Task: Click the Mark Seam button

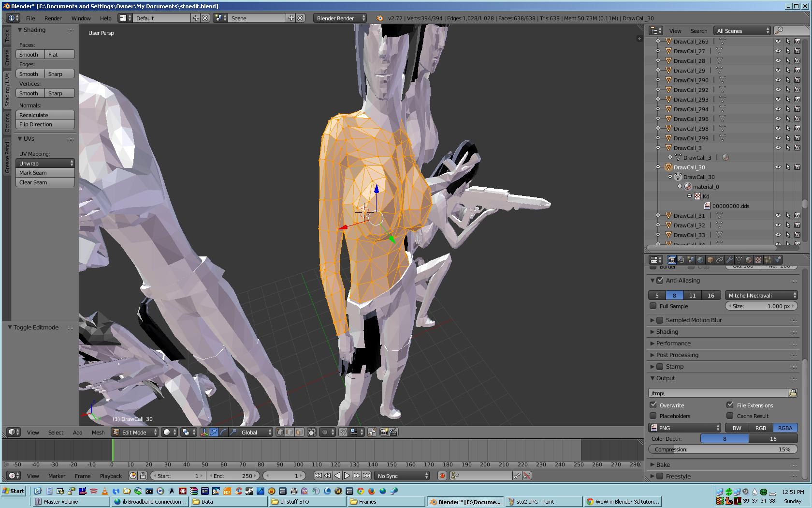Action: tap(45, 173)
